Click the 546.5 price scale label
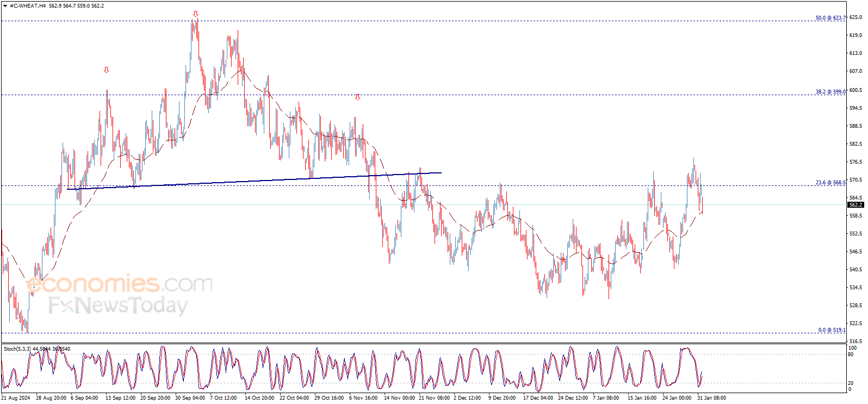Screen dimensions: 868x404 tap(855, 252)
